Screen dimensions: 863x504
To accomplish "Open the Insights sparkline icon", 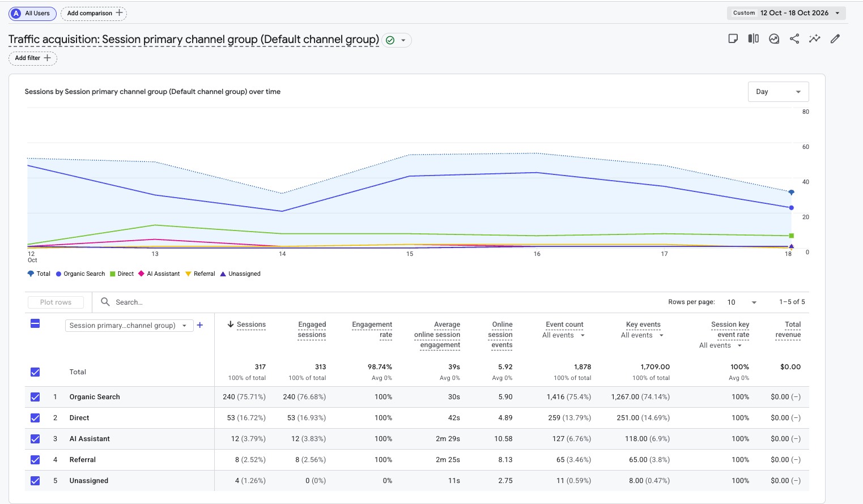I will (x=814, y=39).
